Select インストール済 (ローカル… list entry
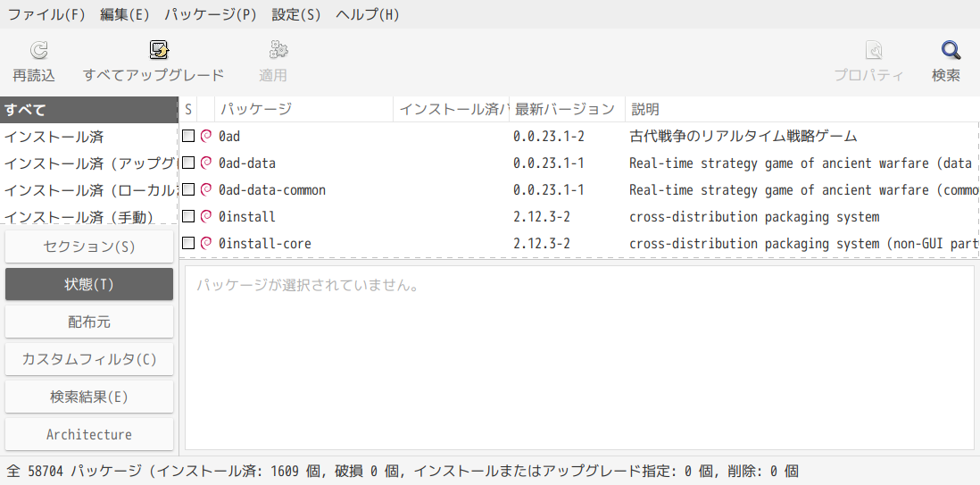This screenshot has height=485, width=980. click(89, 190)
